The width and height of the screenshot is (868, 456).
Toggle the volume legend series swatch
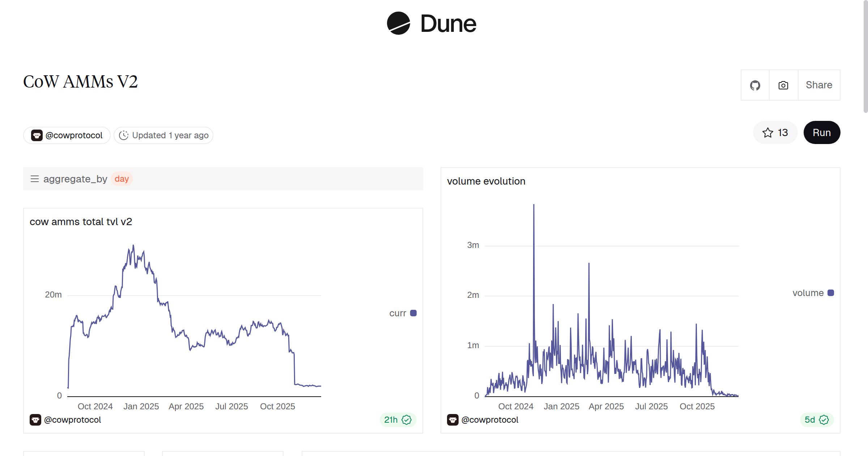[831, 293]
